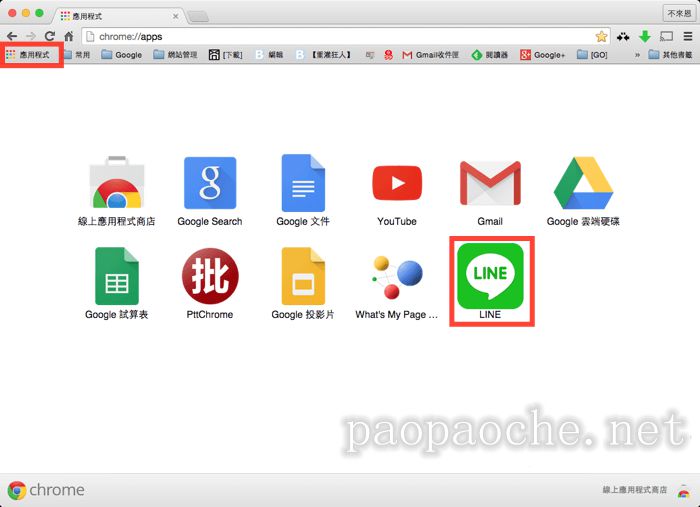This screenshot has width=700, height=507.
Task: Open the Gmail app icon
Action: 490,183
